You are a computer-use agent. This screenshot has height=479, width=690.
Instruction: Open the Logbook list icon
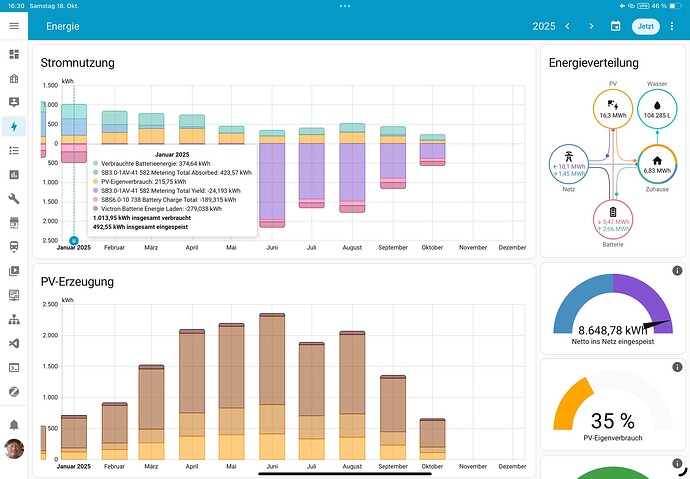14,151
